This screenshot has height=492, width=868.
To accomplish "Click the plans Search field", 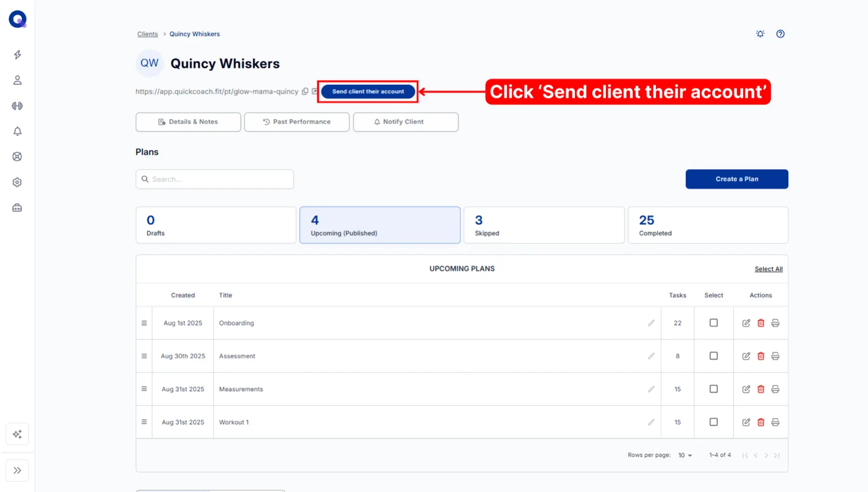I will point(215,179).
